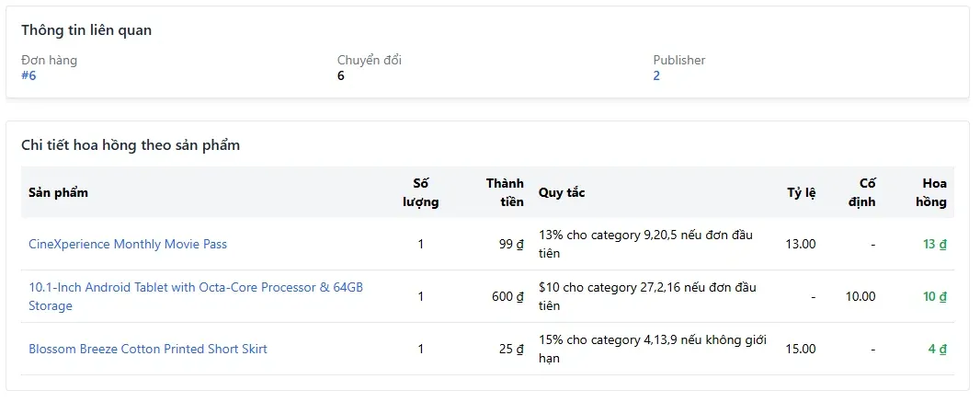Click the Thành tiền column header
Image resolution: width=980 pixels, height=402 pixels.
point(505,192)
